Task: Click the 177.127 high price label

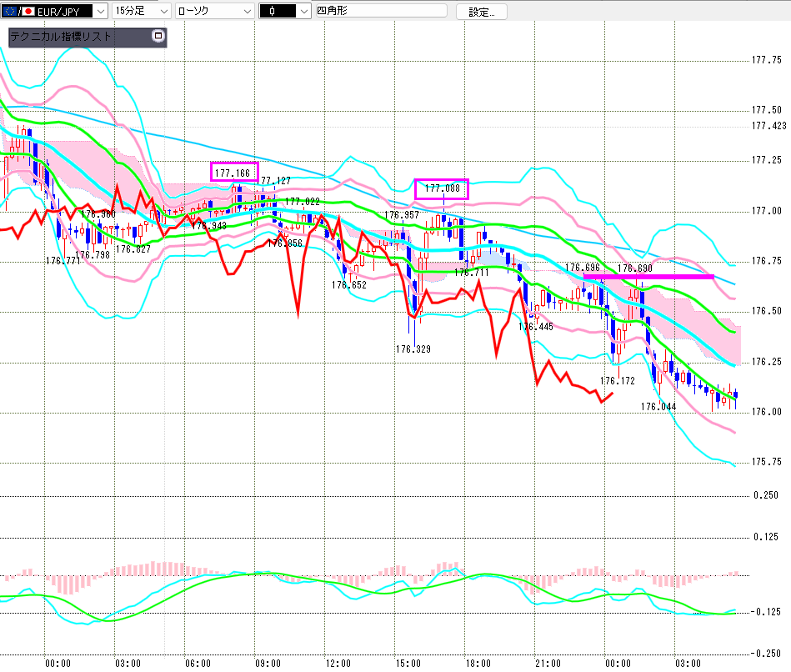Action: click(x=275, y=181)
